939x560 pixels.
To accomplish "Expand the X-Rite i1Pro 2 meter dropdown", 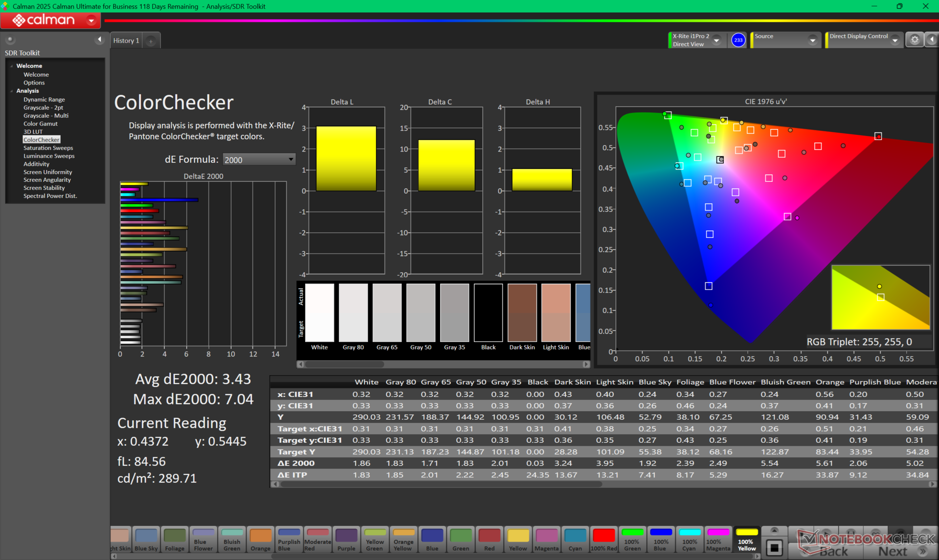I will 717,41.
